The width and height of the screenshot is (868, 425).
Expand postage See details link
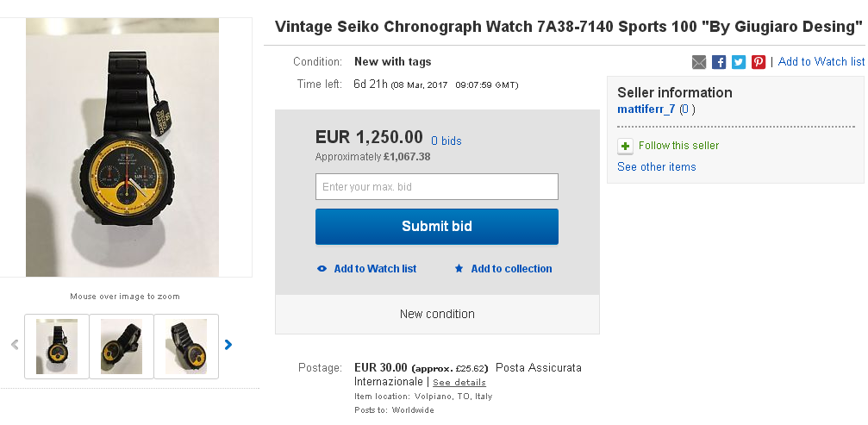(459, 382)
